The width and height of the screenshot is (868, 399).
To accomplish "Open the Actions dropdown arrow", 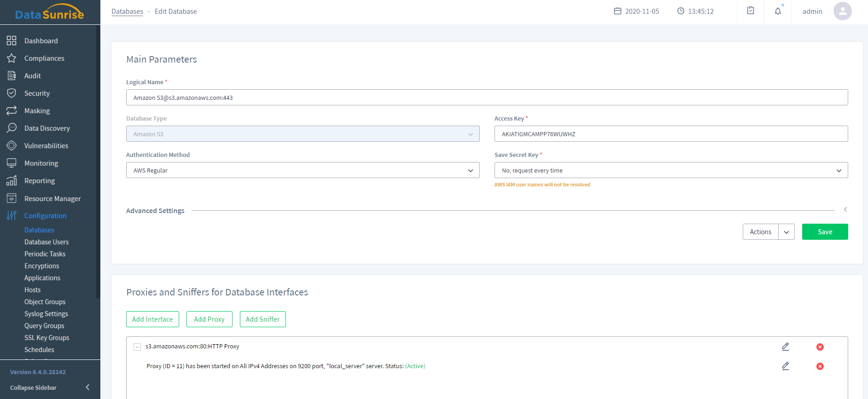I will (786, 232).
